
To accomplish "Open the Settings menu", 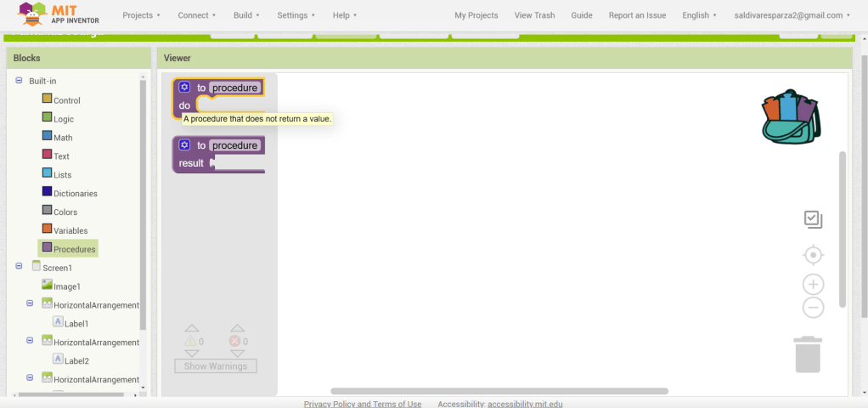I will [296, 15].
